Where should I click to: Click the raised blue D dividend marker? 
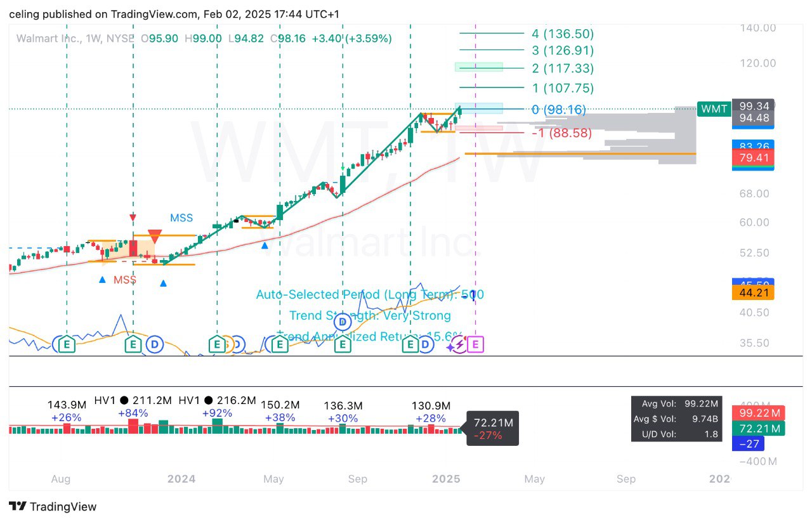click(343, 322)
